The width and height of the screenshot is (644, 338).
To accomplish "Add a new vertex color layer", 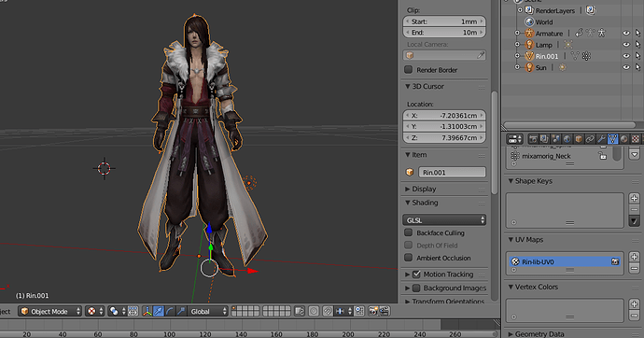I will (x=634, y=303).
